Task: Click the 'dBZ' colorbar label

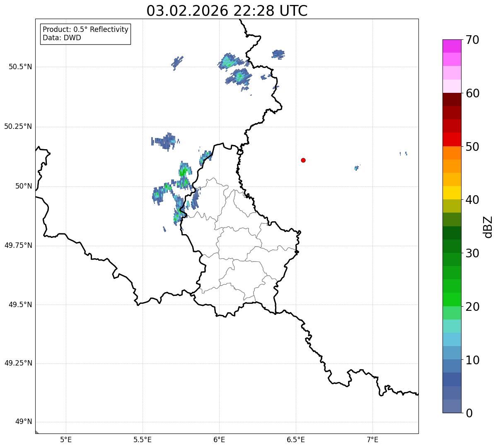Action: pos(488,227)
